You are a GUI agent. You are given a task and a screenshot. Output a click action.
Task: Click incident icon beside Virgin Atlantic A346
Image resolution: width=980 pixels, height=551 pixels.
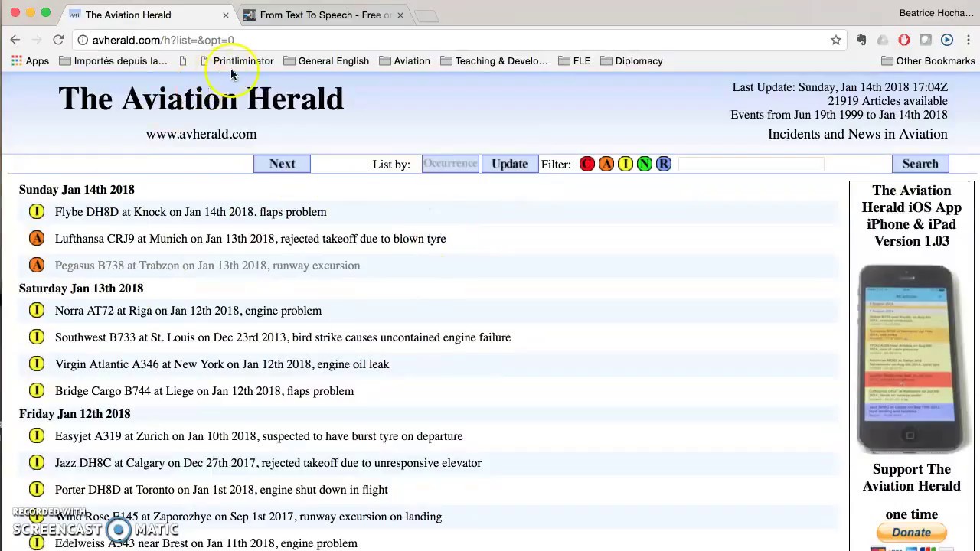pos(37,364)
